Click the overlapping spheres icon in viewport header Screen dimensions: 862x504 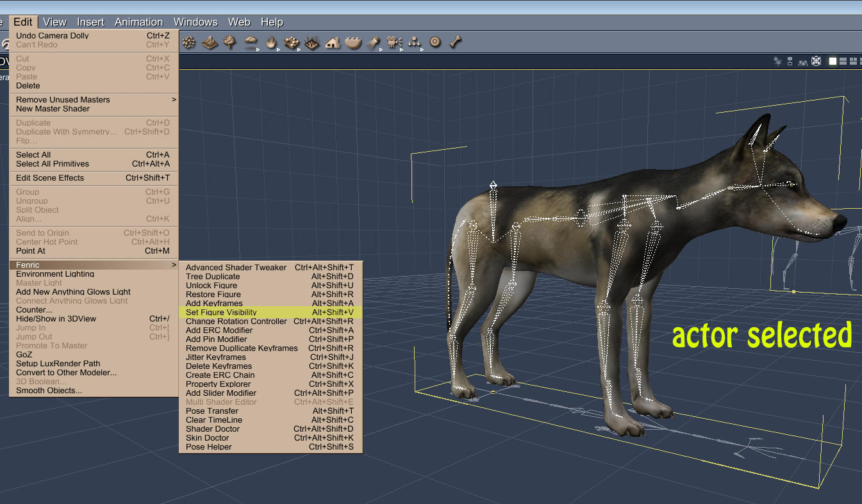click(778, 61)
